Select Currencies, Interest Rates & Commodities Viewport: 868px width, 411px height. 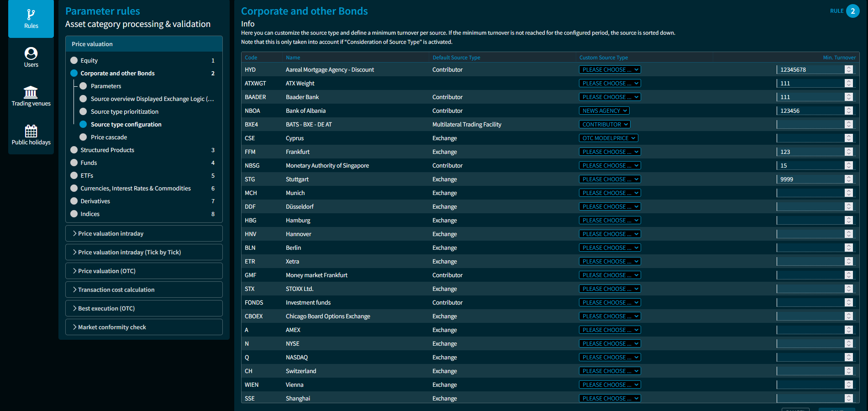[136, 188]
